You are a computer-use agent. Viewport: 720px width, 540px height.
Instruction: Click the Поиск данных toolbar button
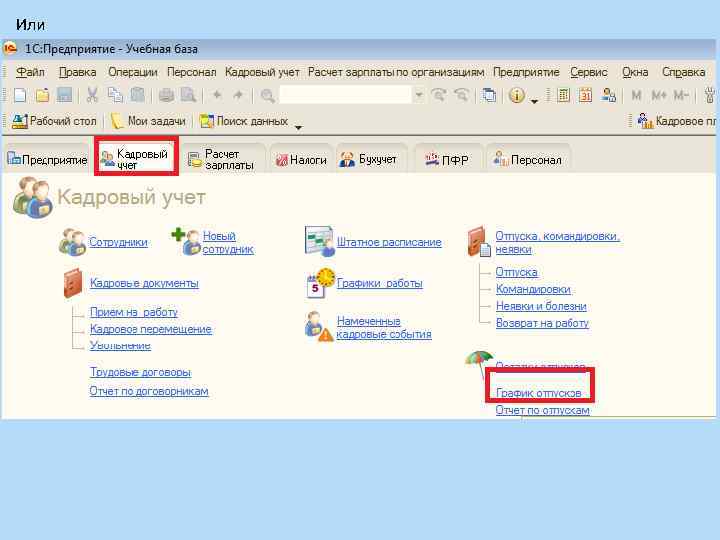[x=244, y=121]
